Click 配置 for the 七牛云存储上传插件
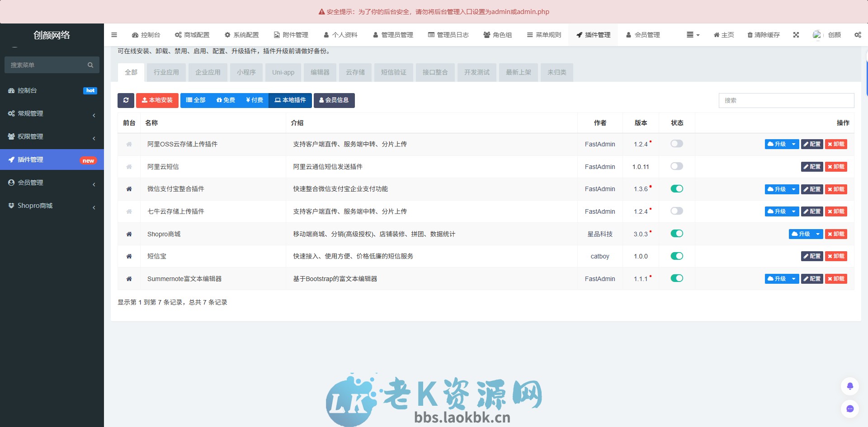Viewport: 868px width, 427px height. tap(812, 211)
